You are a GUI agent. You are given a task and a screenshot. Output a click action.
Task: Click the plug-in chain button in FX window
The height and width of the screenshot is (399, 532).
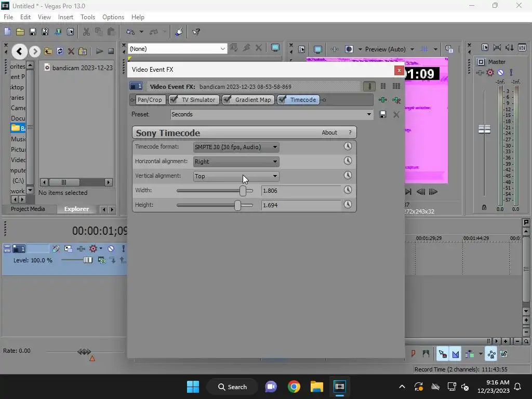(382, 100)
